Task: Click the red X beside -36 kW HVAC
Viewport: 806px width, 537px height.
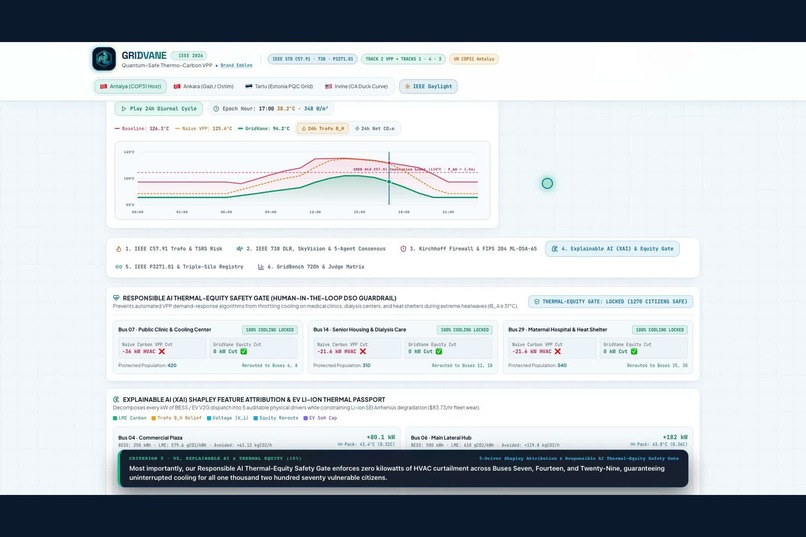Action: tap(162, 351)
